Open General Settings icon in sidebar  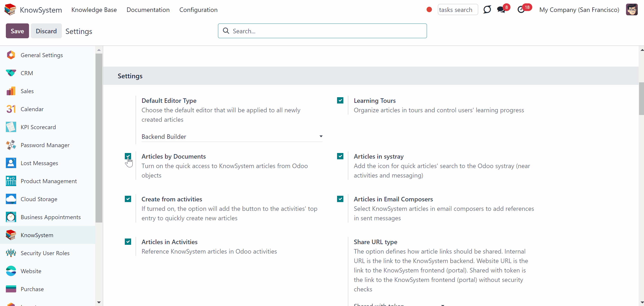[11, 55]
